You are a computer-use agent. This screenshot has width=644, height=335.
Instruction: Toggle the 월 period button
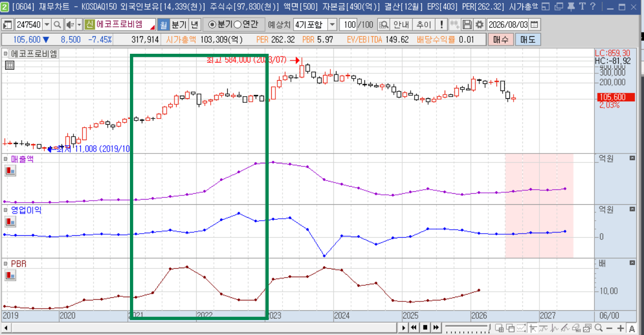164,25
